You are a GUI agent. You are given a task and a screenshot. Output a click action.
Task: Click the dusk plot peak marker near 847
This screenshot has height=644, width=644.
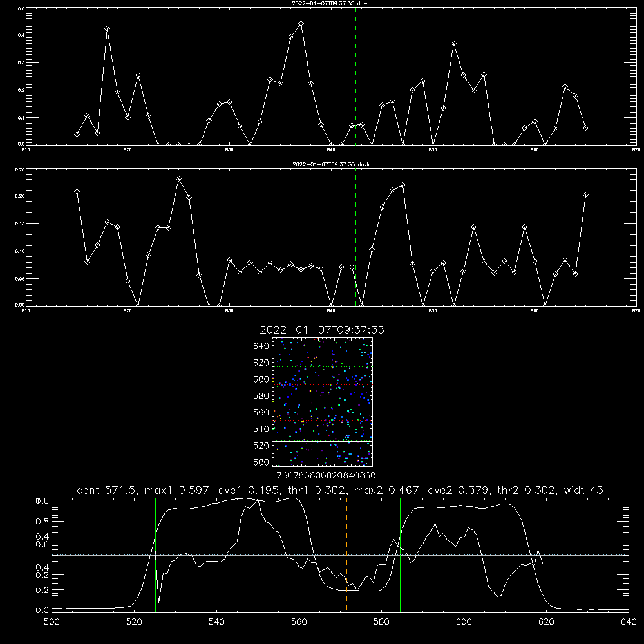pos(402,185)
